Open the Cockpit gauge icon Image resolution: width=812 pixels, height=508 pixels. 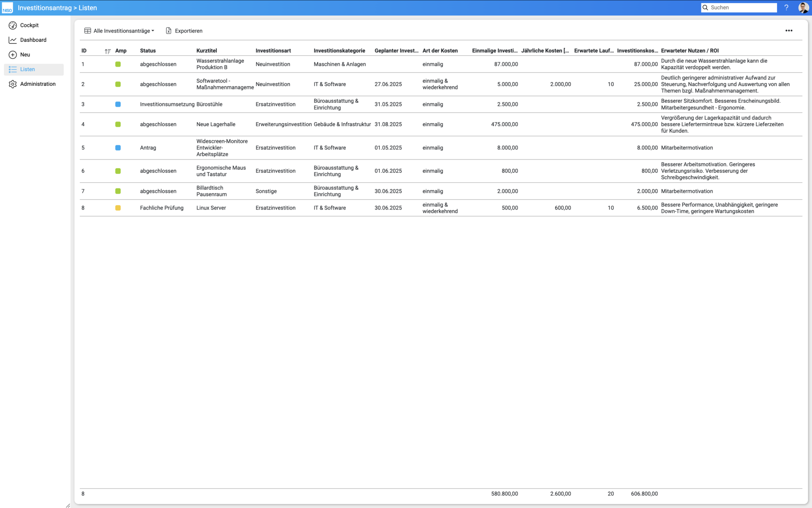click(x=13, y=25)
